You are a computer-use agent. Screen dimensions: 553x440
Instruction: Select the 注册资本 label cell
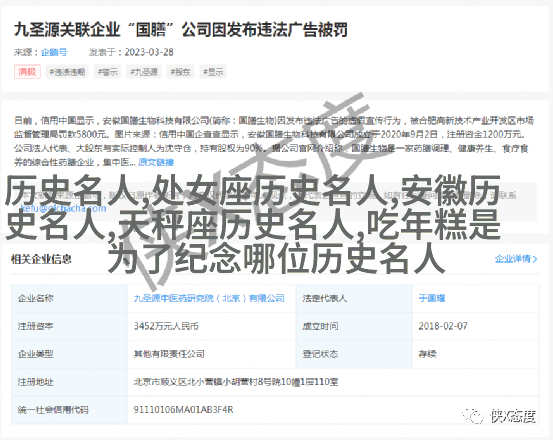[x=69, y=326]
